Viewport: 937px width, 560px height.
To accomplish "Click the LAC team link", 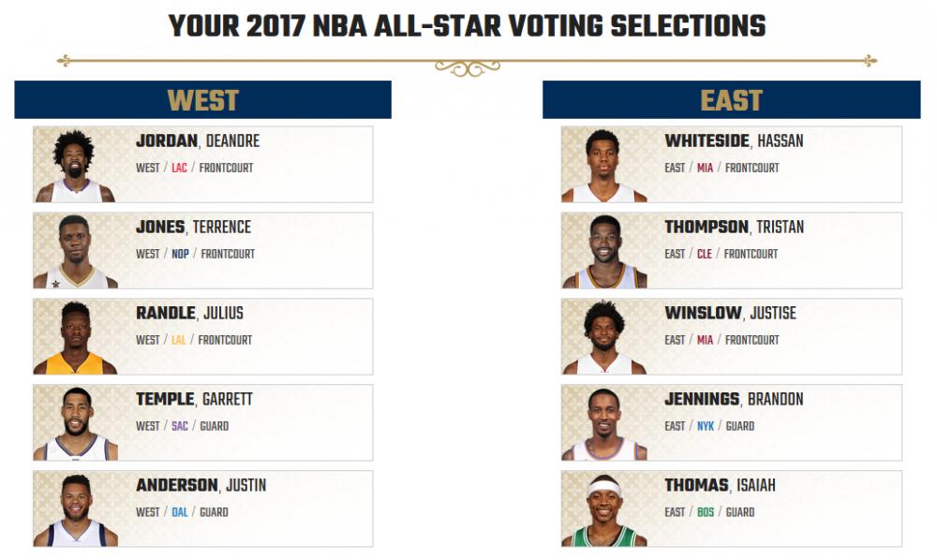I will tap(179, 169).
